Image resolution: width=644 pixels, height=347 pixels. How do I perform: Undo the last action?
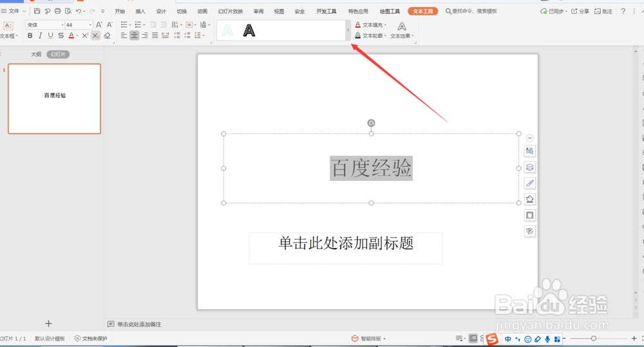point(79,11)
